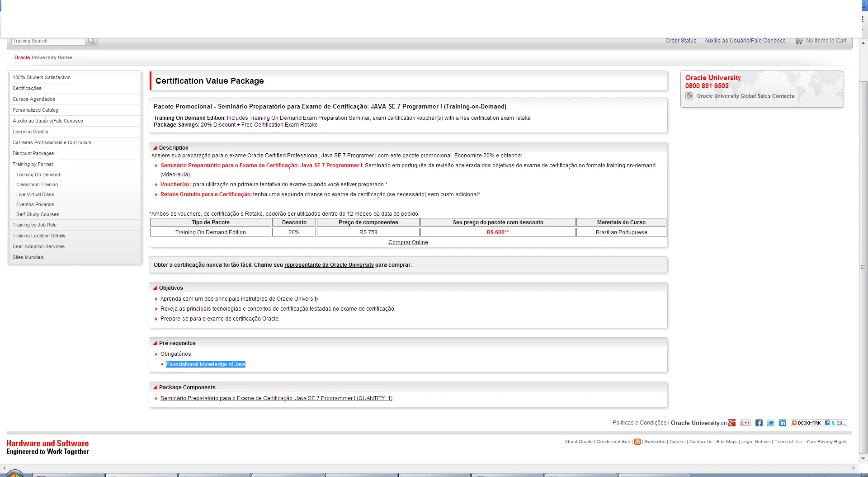
Task: Open the representante da Oracle University link
Action: (329, 265)
